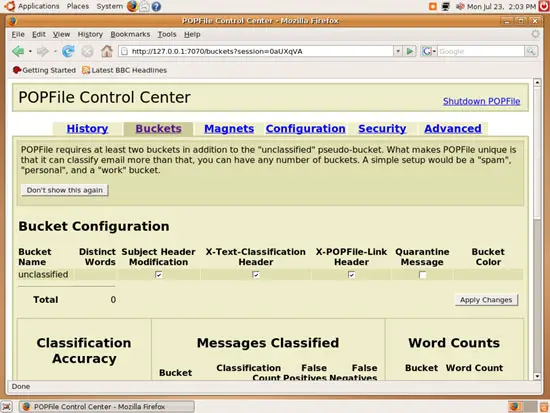Open the Bookmarks menu
The image size is (550, 413).
point(130,34)
